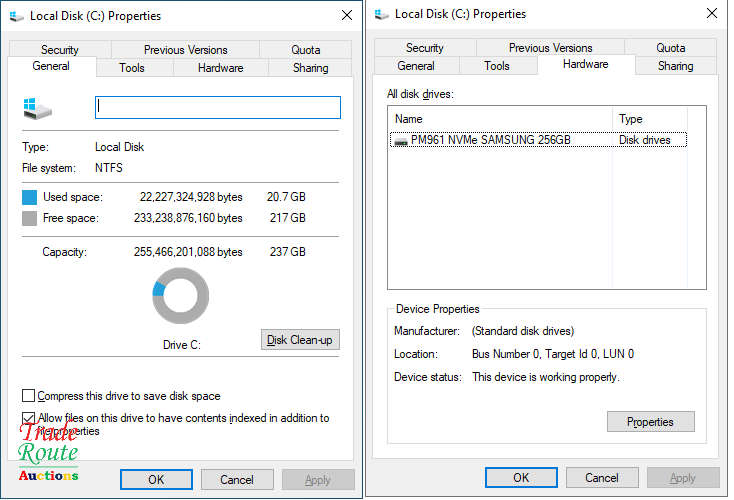Open the Security tab in left dialog
734x500 pixels.
[x=60, y=50]
